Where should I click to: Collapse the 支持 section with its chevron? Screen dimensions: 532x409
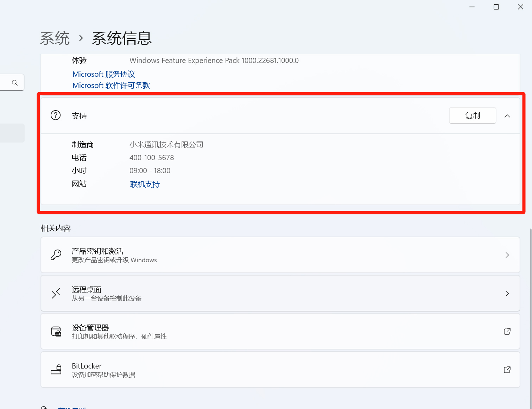tap(507, 115)
